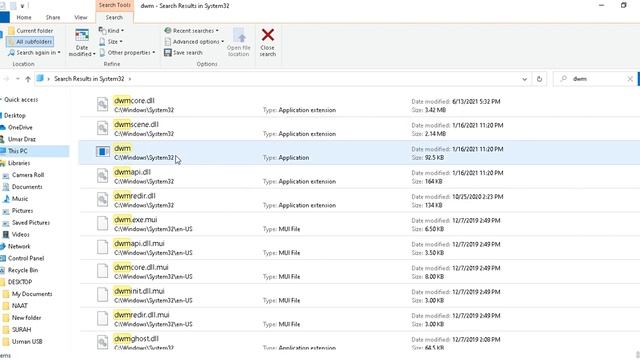Open Umar Draz user folder
The image size is (640, 360).
[22, 139]
